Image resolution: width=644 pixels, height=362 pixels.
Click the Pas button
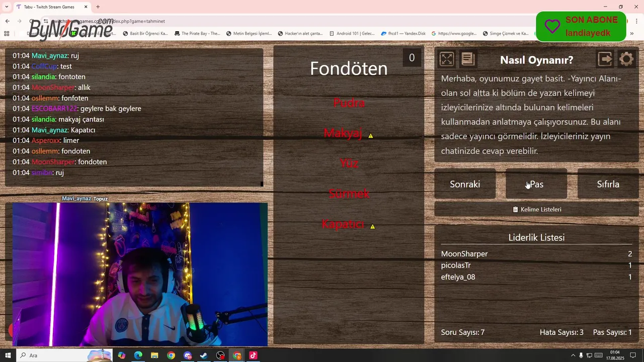536,184
